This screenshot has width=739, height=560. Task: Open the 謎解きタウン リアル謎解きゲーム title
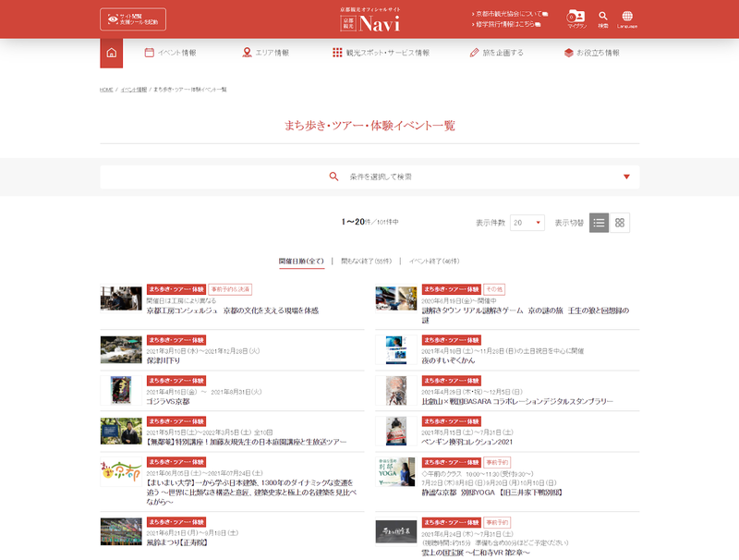pos(526,315)
